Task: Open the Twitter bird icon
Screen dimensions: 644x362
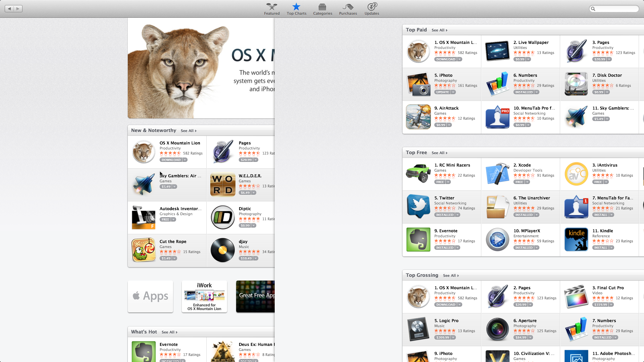Action: pyautogui.click(x=418, y=207)
